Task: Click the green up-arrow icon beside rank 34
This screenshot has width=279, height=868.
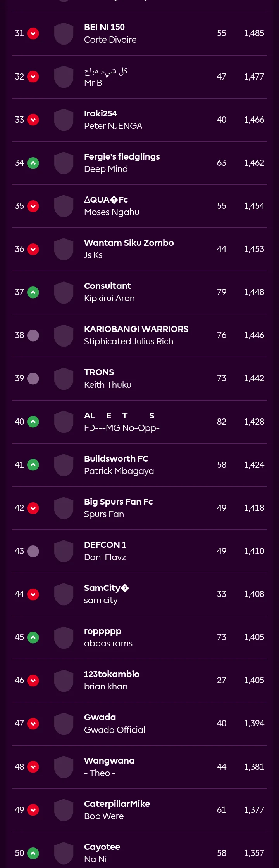Action: [33, 163]
